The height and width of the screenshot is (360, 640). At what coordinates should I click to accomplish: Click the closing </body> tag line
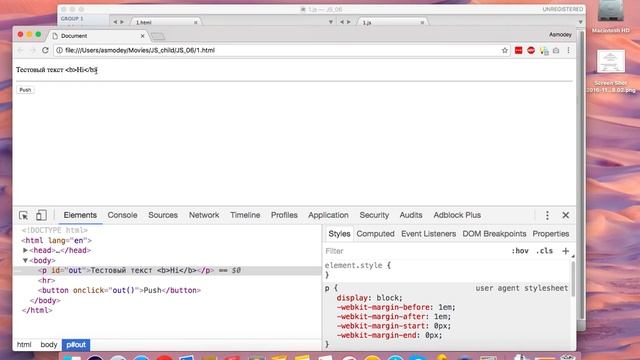pyautogui.click(x=45, y=300)
